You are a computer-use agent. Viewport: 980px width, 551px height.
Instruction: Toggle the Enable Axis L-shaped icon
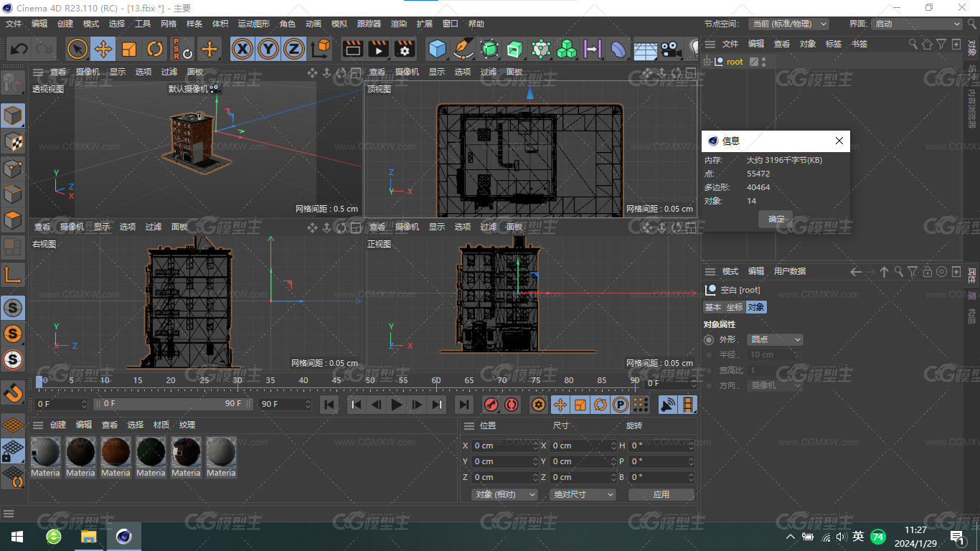(13, 274)
